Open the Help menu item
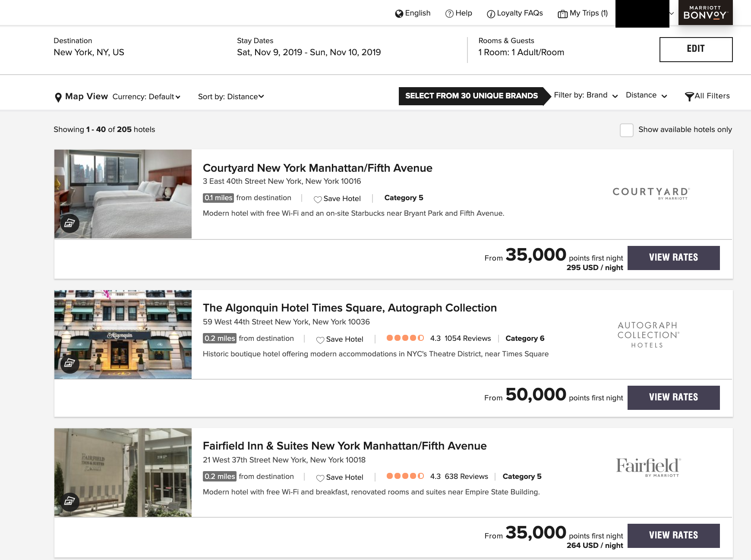Viewport: 751px width, 560px height. (459, 13)
